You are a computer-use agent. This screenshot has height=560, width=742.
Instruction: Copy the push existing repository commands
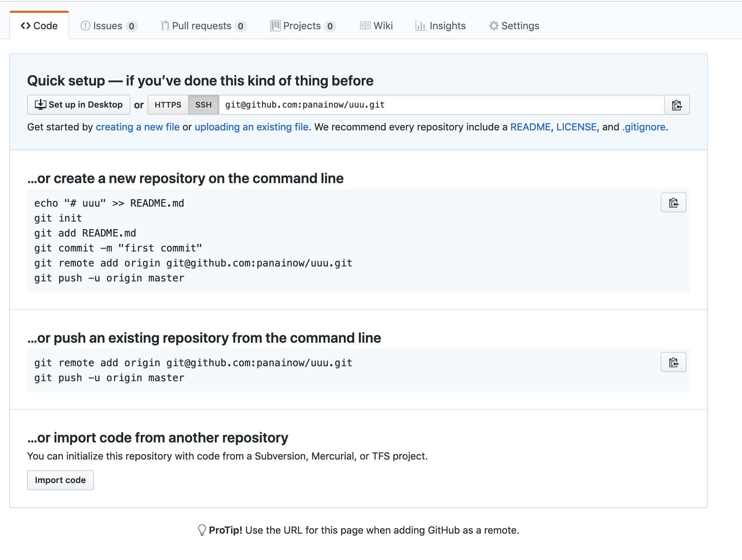click(x=673, y=362)
